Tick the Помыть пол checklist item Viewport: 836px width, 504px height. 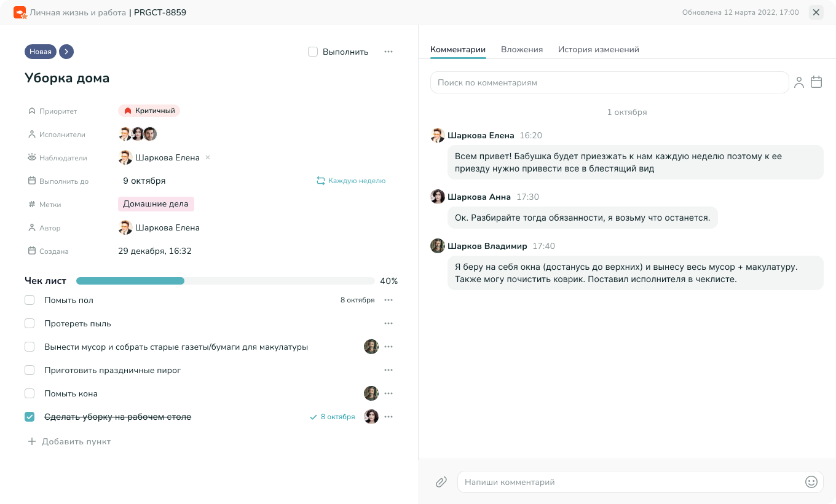pos(30,300)
